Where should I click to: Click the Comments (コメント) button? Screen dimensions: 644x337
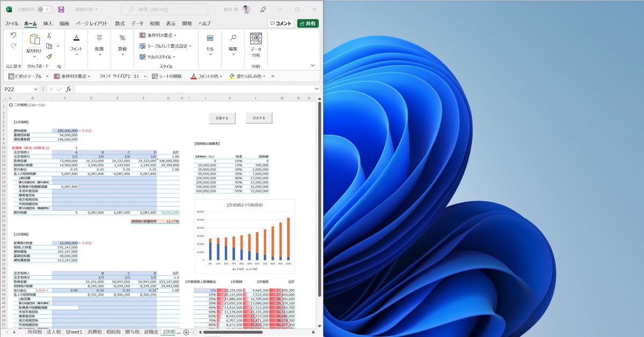(x=281, y=24)
